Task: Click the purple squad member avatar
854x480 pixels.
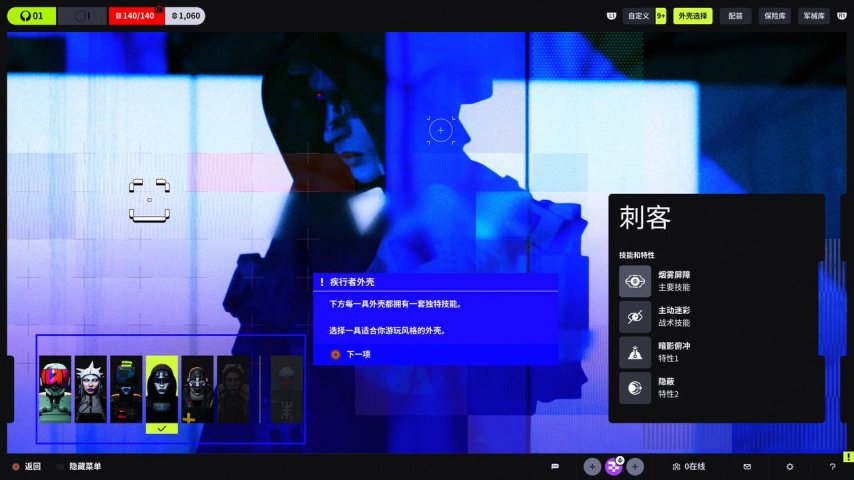Action: coord(614,466)
